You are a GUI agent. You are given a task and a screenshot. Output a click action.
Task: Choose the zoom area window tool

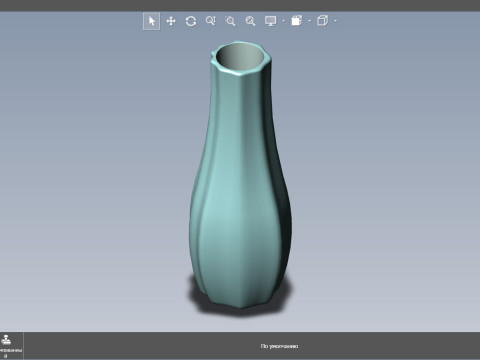coord(230,21)
